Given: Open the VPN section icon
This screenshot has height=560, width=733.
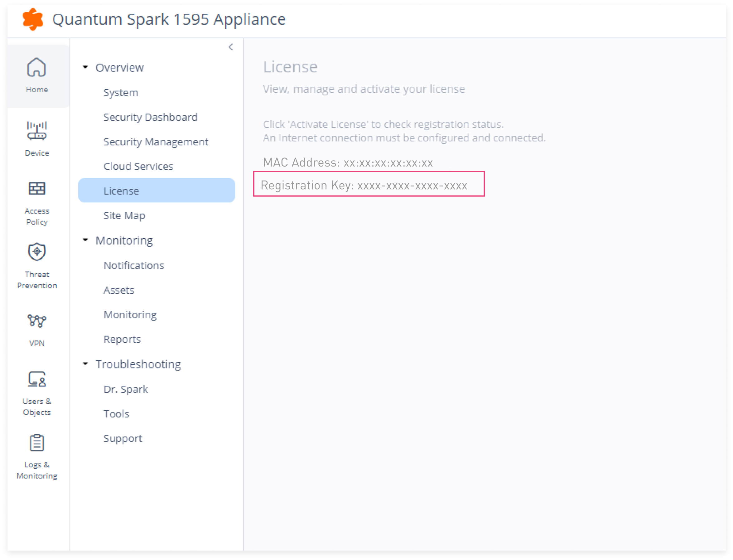Looking at the screenshot, I should click(x=37, y=321).
